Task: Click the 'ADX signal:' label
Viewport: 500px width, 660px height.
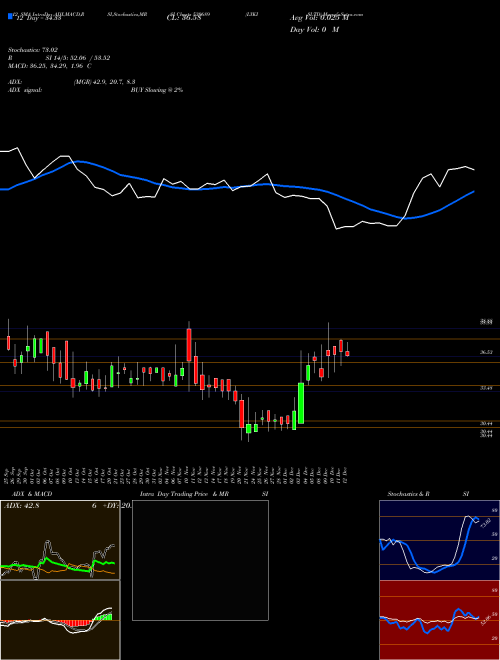Action: [x=25, y=90]
